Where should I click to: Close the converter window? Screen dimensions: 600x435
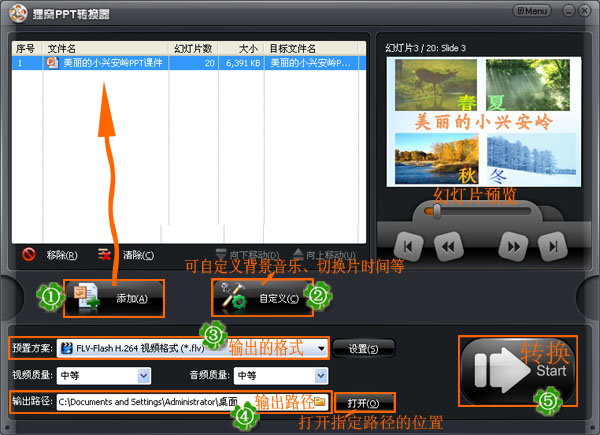coord(584,11)
